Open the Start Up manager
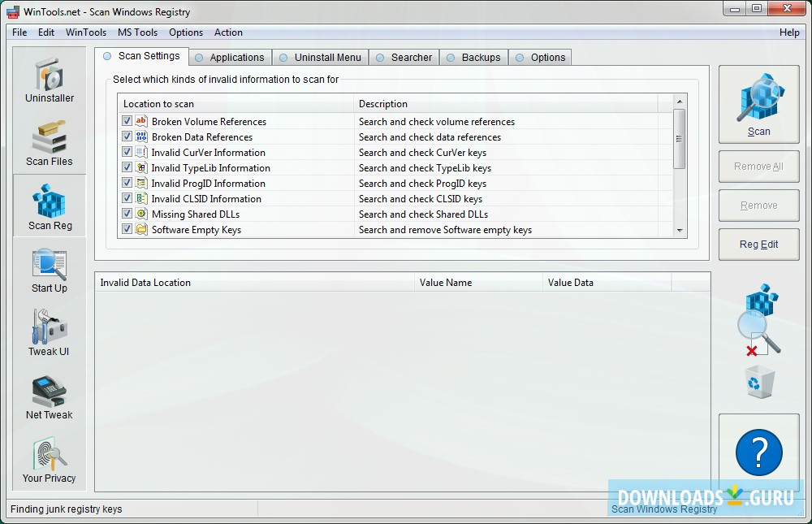The width and height of the screenshot is (812, 524). (49, 269)
